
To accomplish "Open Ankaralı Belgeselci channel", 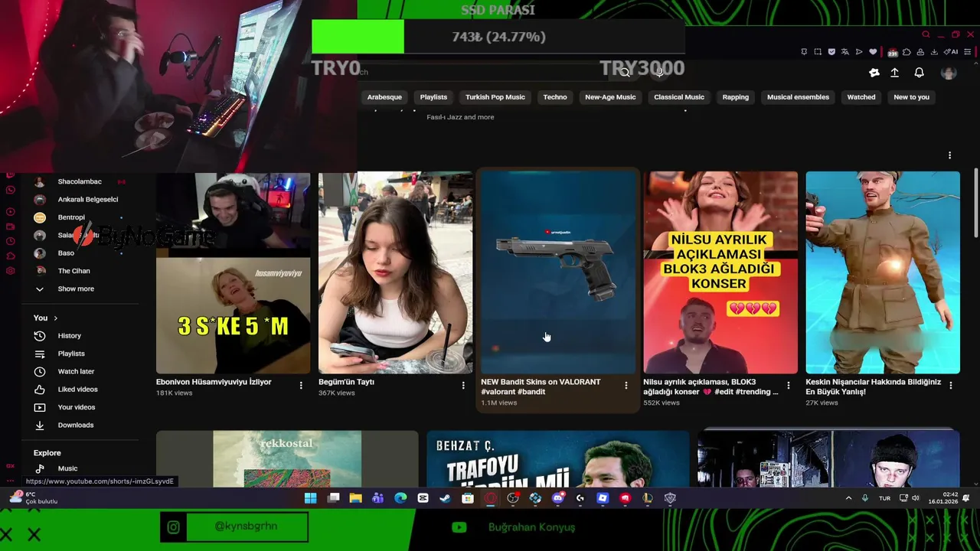I will pos(88,200).
